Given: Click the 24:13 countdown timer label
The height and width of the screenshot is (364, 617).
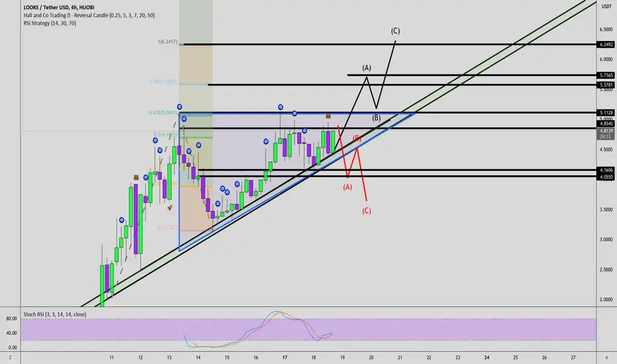Looking at the screenshot, I should coord(606,136).
